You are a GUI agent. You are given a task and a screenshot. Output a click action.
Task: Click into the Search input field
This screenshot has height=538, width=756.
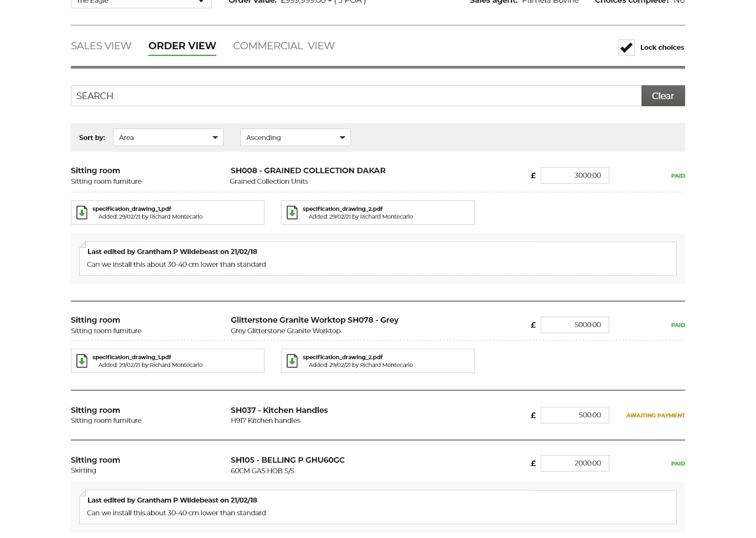click(x=356, y=96)
